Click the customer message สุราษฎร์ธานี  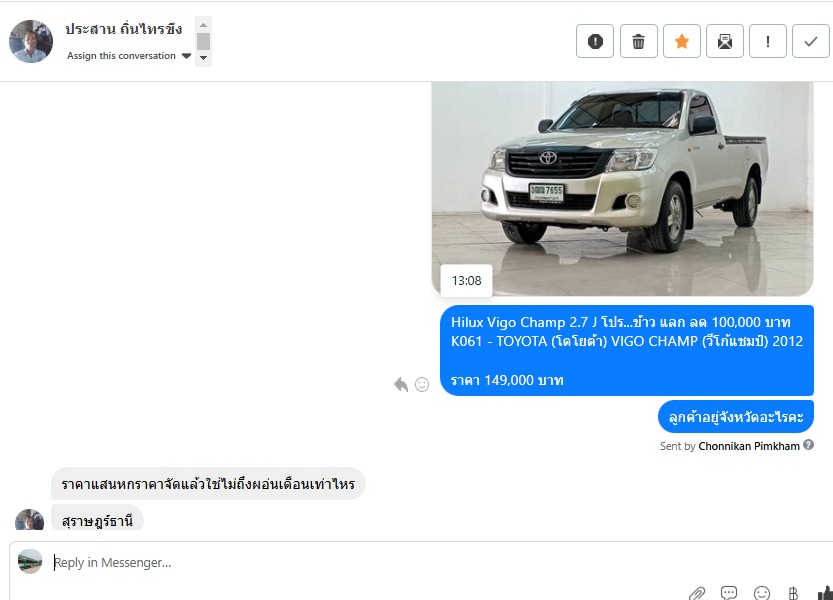(97, 520)
